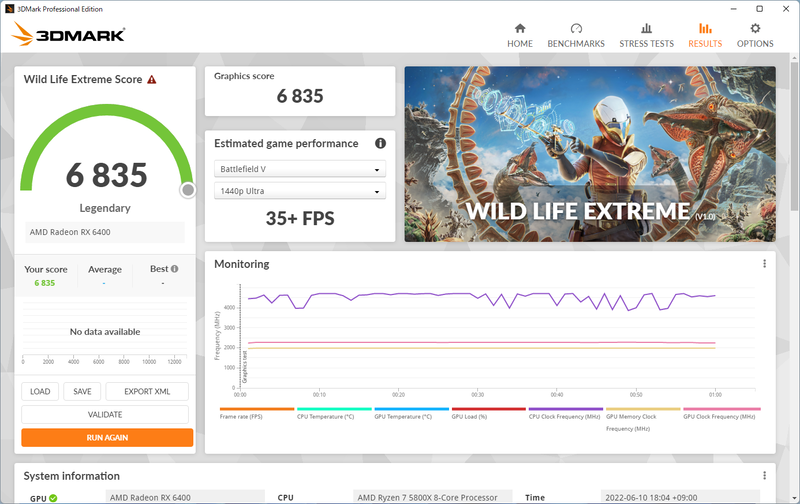Click the No data available text
800x504 pixels.
(x=105, y=332)
